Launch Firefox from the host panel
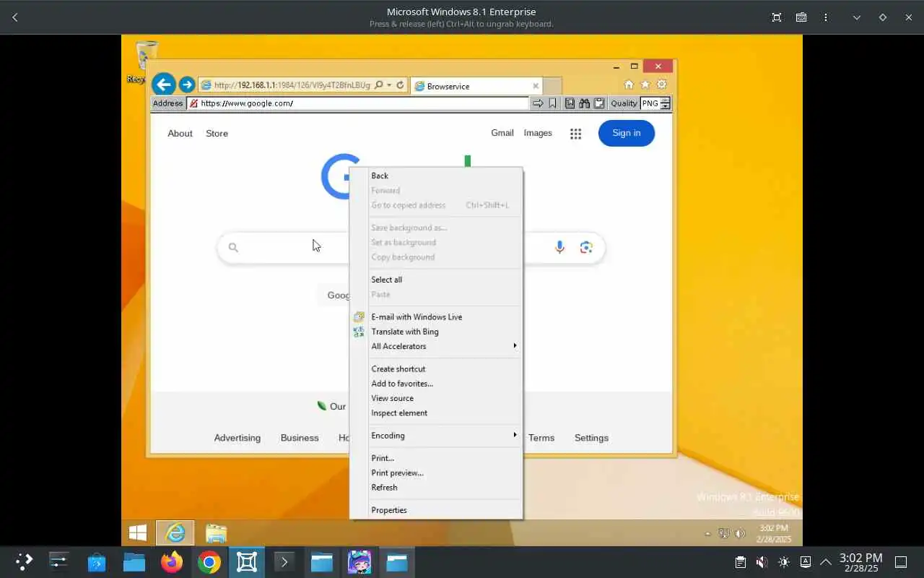The image size is (924, 578). 172,562
